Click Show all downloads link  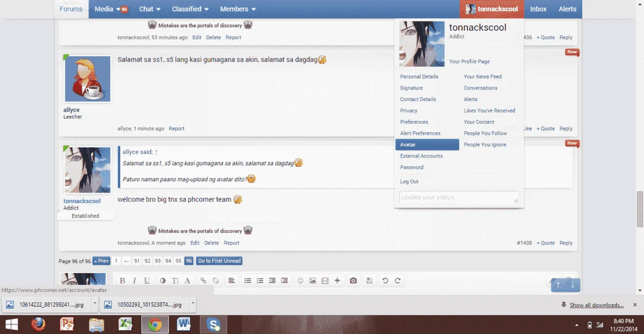(x=596, y=305)
